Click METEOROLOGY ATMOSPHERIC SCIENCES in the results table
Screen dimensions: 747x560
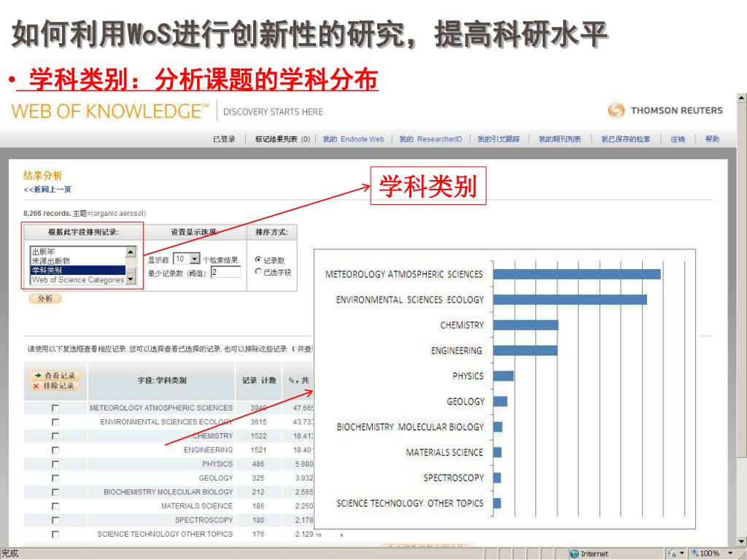point(161,408)
